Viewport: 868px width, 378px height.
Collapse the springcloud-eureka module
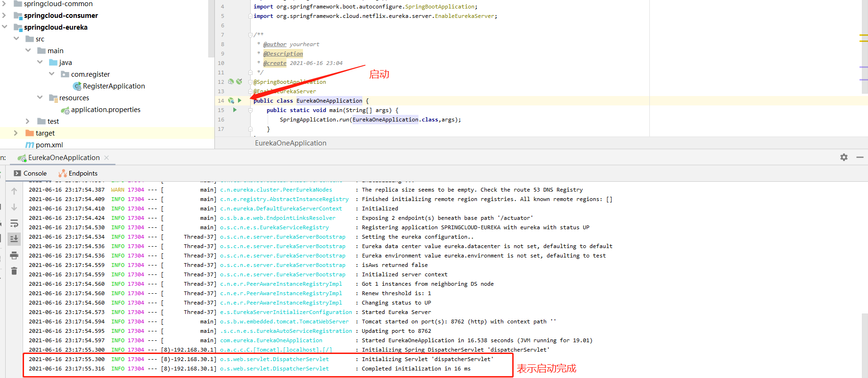[x=4, y=27]
